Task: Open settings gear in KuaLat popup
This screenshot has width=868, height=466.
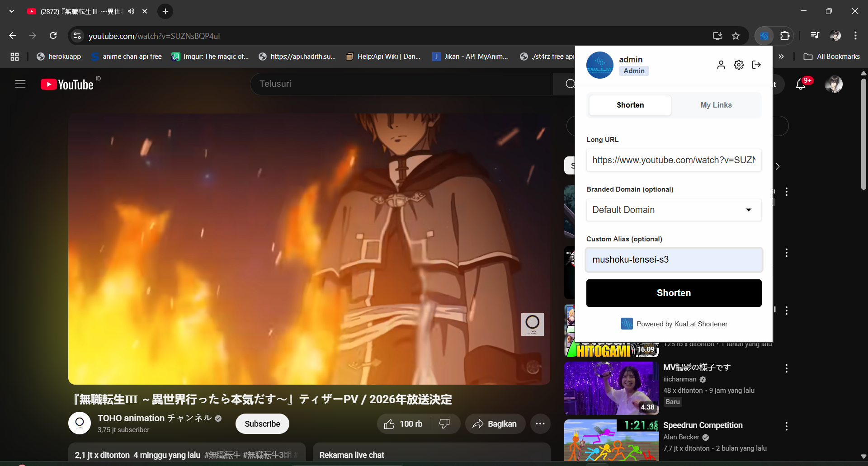Action: (739, 65)
